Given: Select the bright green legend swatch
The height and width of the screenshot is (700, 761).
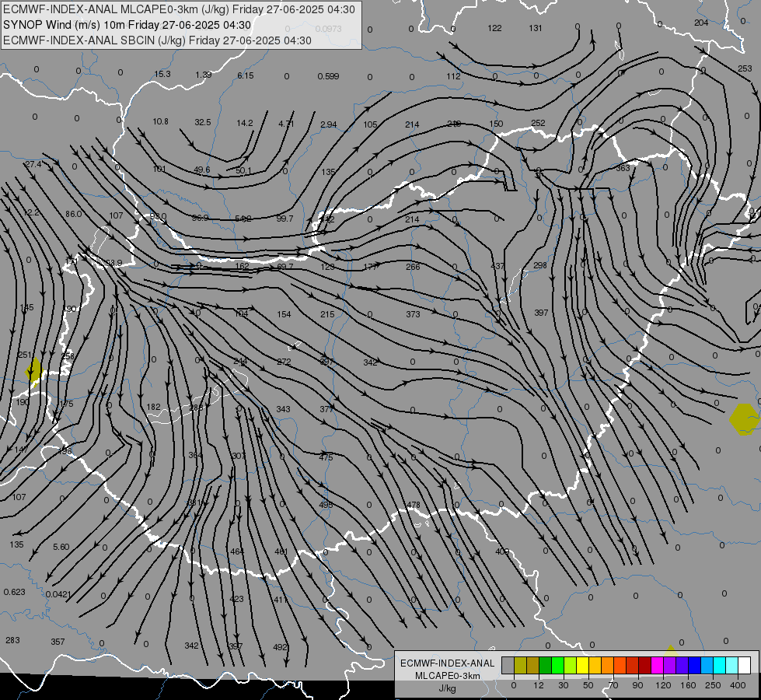Looking at the screenshot, I should tap(558, 665).
